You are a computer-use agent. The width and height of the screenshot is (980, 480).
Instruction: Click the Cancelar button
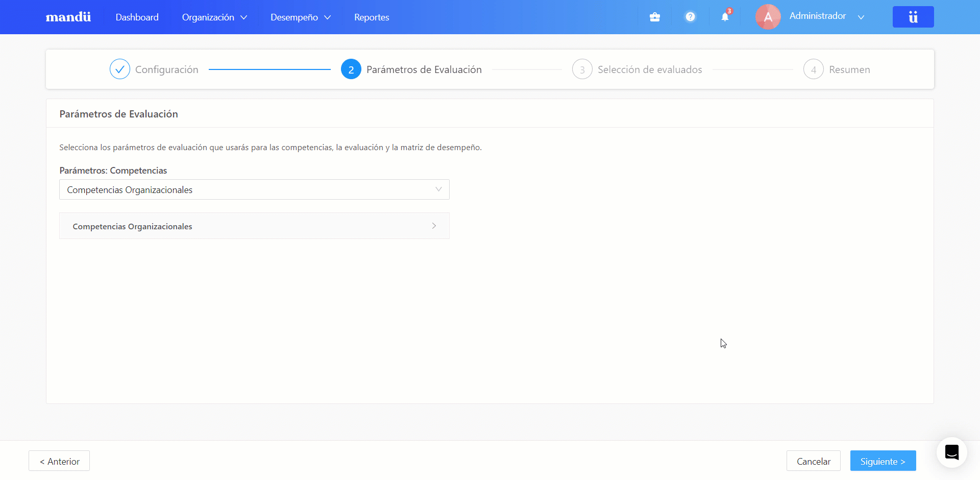pos(814,461)
